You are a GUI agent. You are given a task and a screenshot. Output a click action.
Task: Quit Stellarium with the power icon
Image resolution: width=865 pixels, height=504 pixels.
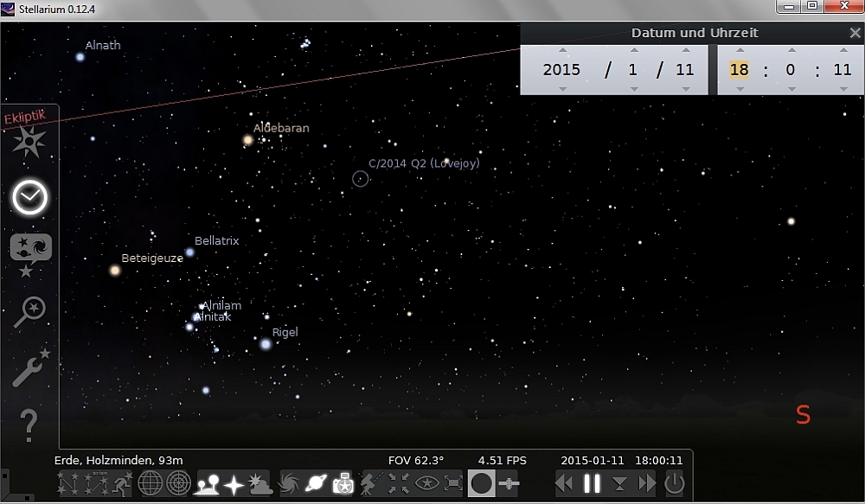point(674,483)
